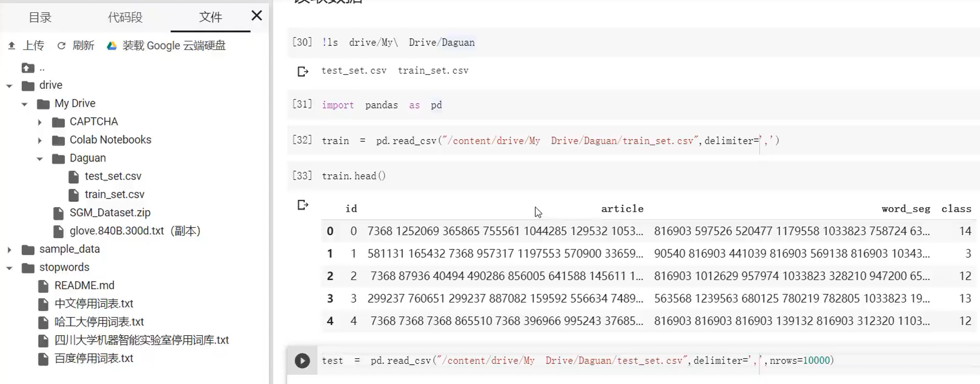This screenshot has height=384, width=980.
Task: Expand the sample_data folder
Action: click(9, 250)
